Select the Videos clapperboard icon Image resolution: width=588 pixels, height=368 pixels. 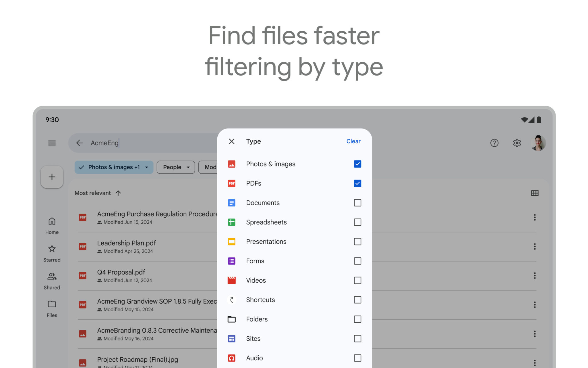coord(231,280)
